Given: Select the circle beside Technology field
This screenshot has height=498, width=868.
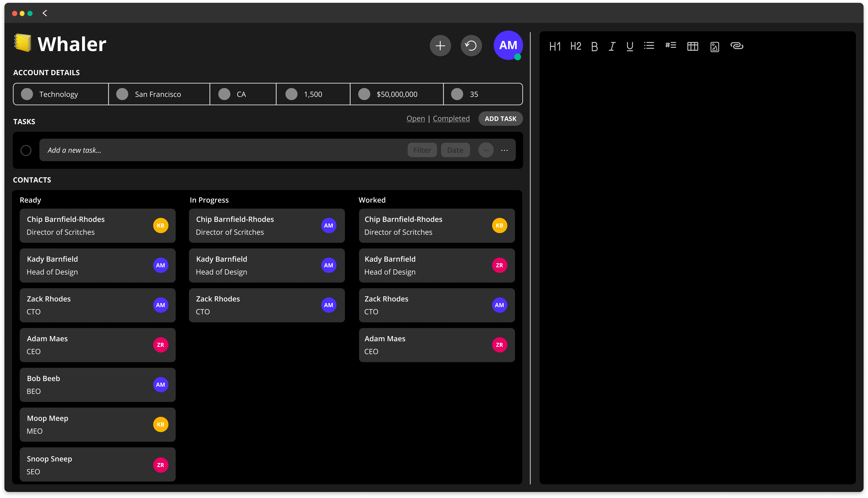Looking at the screenshot, I should coord(27,94).
